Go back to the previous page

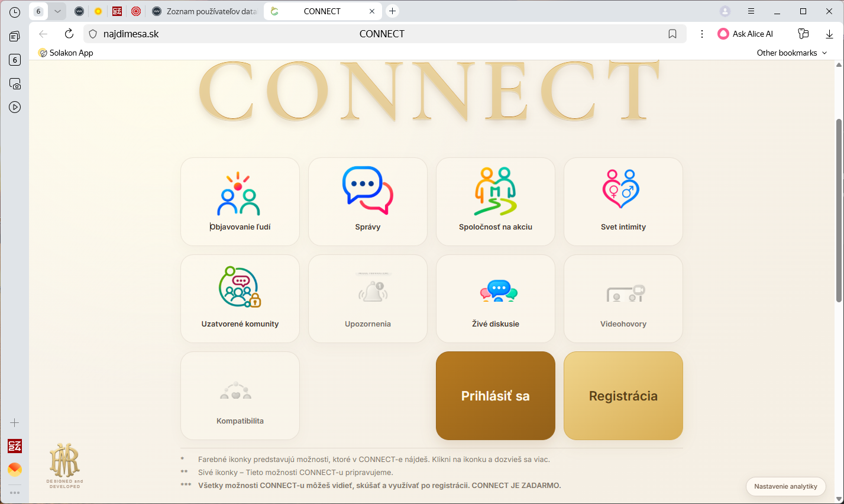(43, 34)
